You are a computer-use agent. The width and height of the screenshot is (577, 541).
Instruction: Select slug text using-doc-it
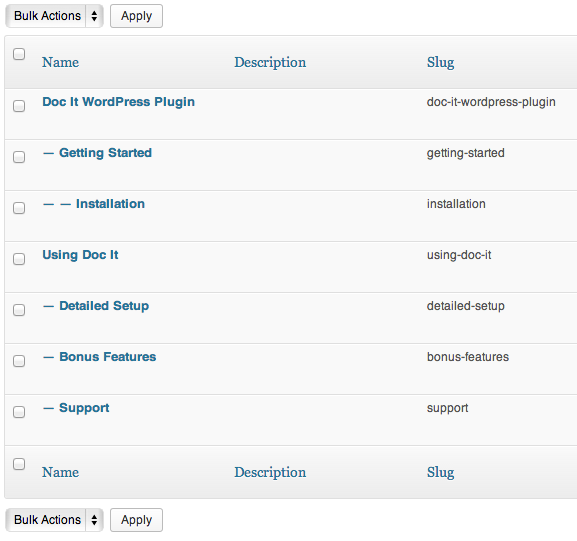[459, 255]
